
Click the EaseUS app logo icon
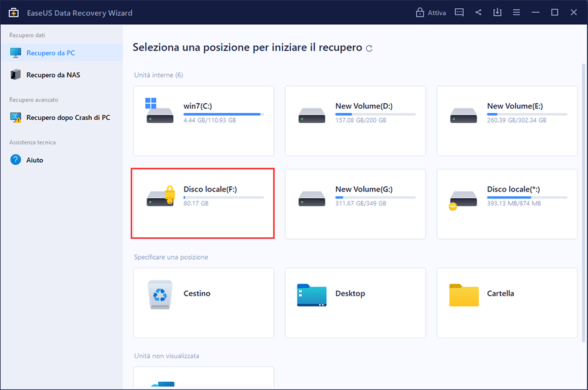[x=14, y=13]
